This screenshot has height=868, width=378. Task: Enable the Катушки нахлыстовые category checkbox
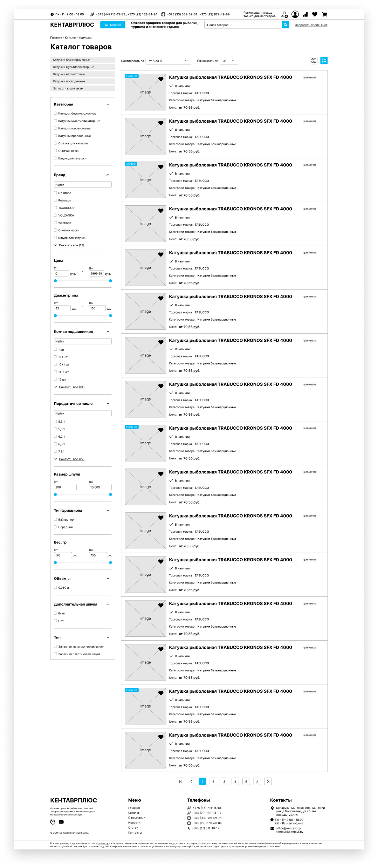[55, 128]
